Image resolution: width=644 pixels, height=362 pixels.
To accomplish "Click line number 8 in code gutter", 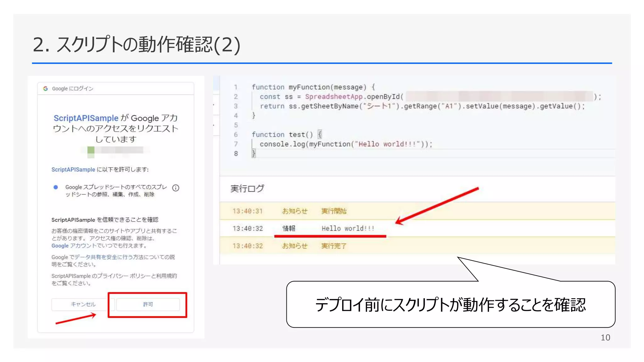I will coord(236,154).
